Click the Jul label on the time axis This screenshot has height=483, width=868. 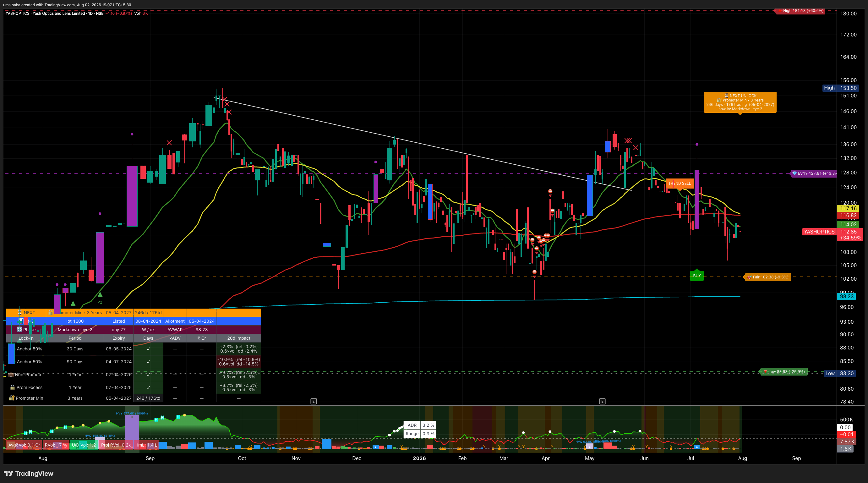(691, 458)
